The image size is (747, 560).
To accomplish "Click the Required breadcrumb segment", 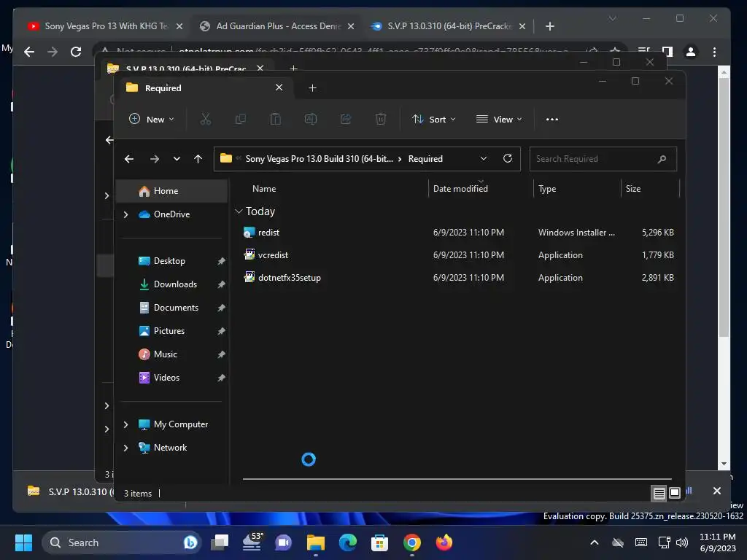I will (x=425, y=159).
